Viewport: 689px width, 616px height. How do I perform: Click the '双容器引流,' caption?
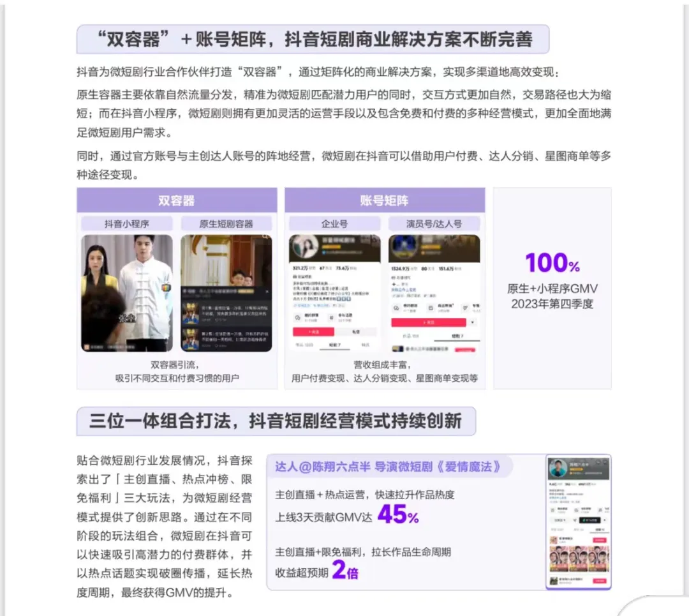pyautogui.click(x=175, y=364)
